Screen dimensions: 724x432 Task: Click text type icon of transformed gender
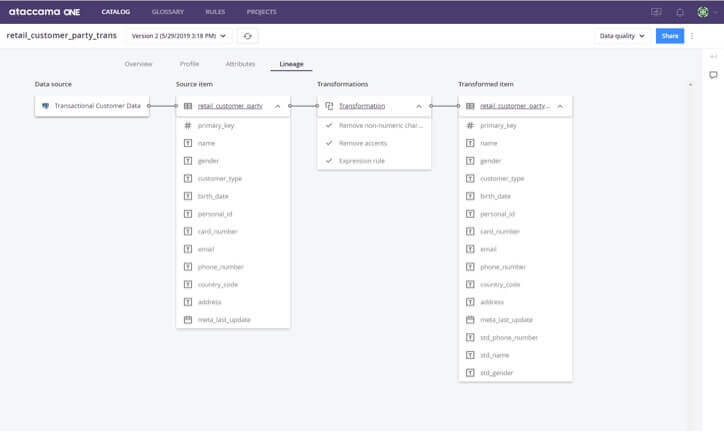click(x=470, y=161)
